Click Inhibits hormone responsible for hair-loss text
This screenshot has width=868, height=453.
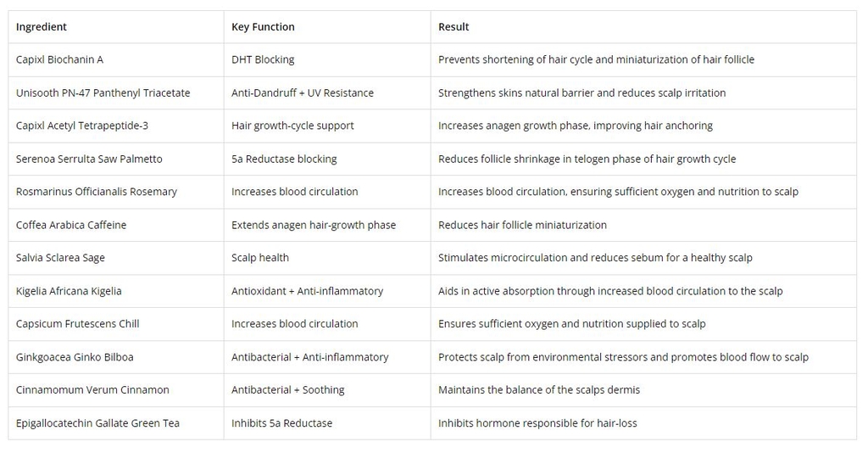coord(537,423)
